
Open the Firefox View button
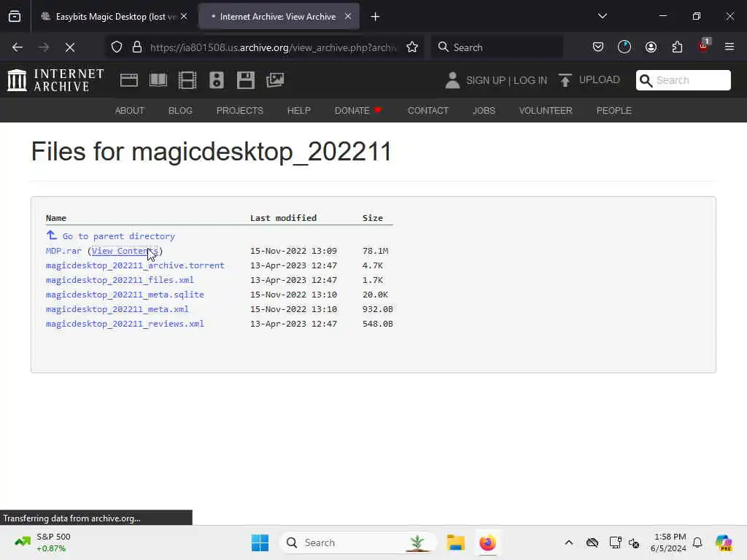click(x=15, y=17)
